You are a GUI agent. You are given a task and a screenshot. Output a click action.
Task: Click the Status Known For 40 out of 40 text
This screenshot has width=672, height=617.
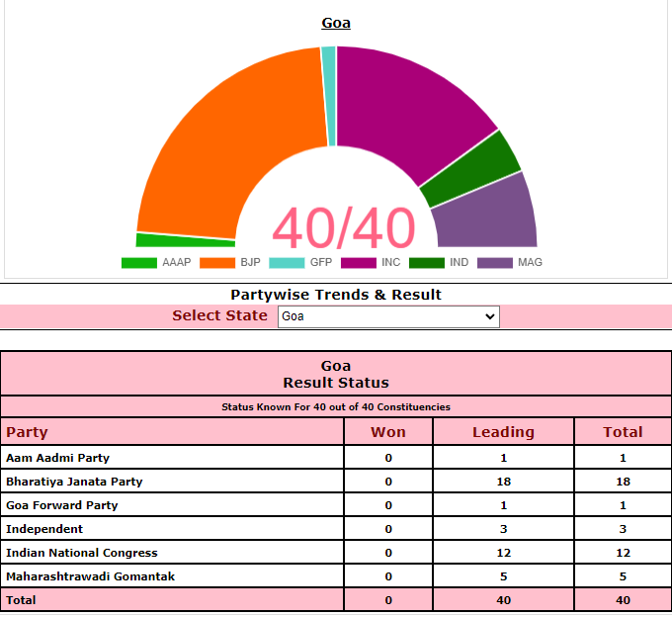point(336,407)
